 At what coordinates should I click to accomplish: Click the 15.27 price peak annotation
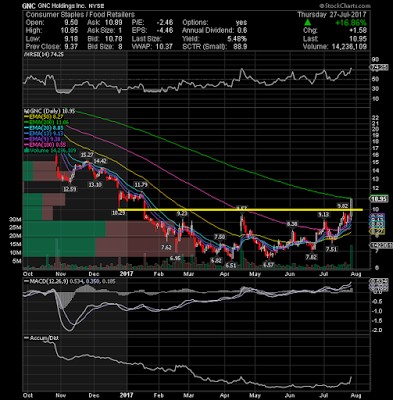86,155
